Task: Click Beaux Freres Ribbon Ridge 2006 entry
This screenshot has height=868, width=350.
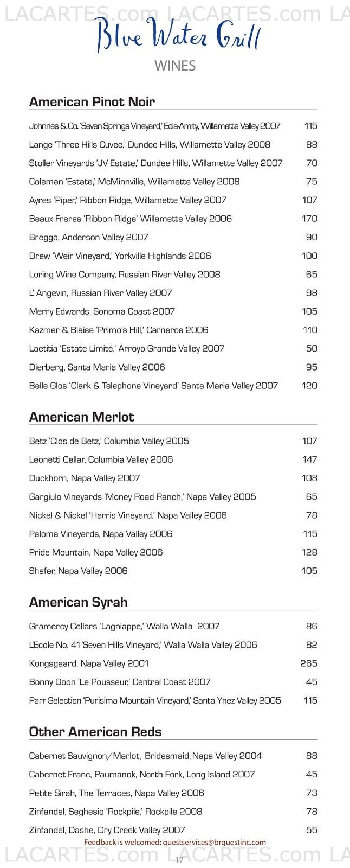Action: coord(131,219)
